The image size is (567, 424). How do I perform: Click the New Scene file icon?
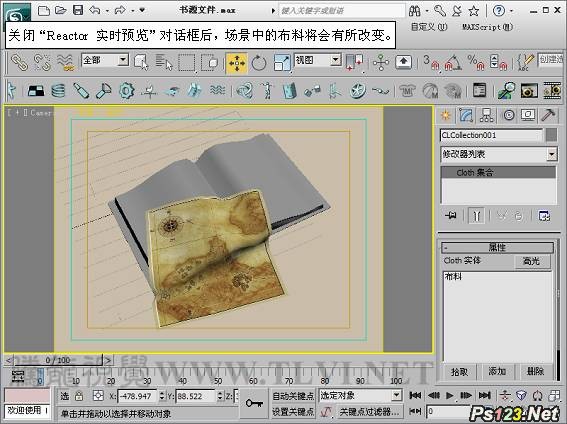[x=44, y=10]
